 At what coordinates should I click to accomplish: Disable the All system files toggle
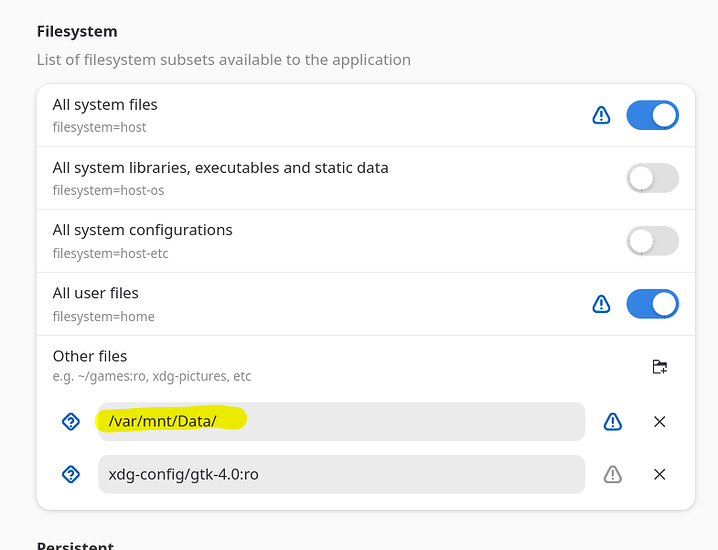click(x=652, y=115)
